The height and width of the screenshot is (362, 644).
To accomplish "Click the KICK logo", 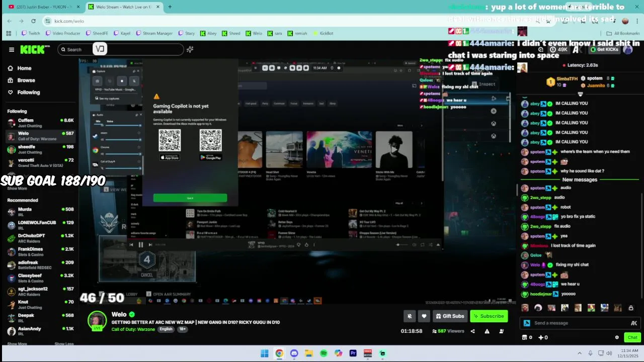I will [34, 49].
